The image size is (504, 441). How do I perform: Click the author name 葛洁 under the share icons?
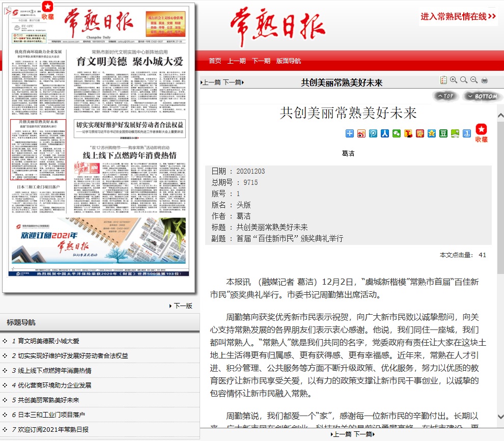pyautogui.click(x=348, y=153)
